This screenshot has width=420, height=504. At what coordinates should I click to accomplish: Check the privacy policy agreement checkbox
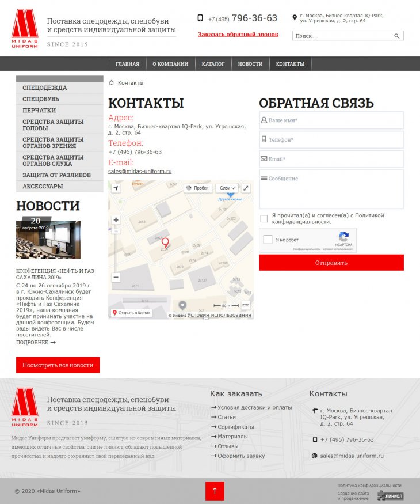pos(264,218)
